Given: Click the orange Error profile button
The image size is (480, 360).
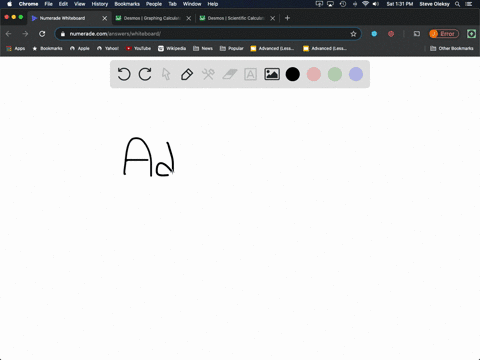Looking at the screenshot, I should tap(444, 34).
